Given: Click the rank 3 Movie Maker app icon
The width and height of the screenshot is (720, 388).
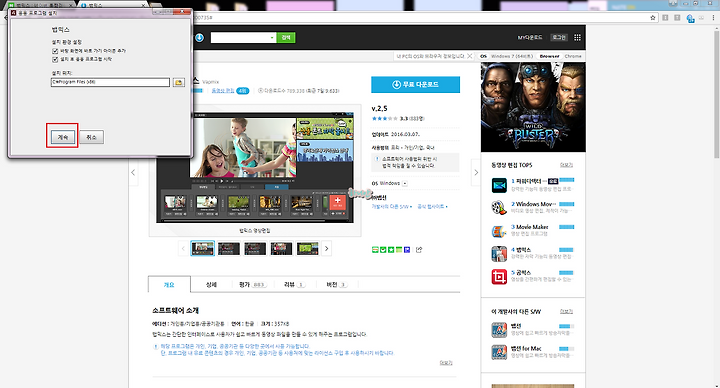Looking at the screenshot, I should (499, 231).
